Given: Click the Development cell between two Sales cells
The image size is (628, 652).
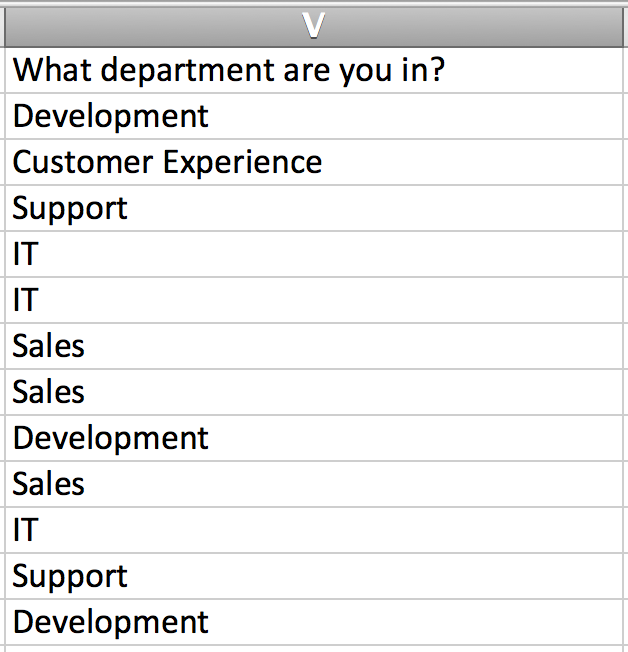Looking at the screenshot, I should [111, 439].
